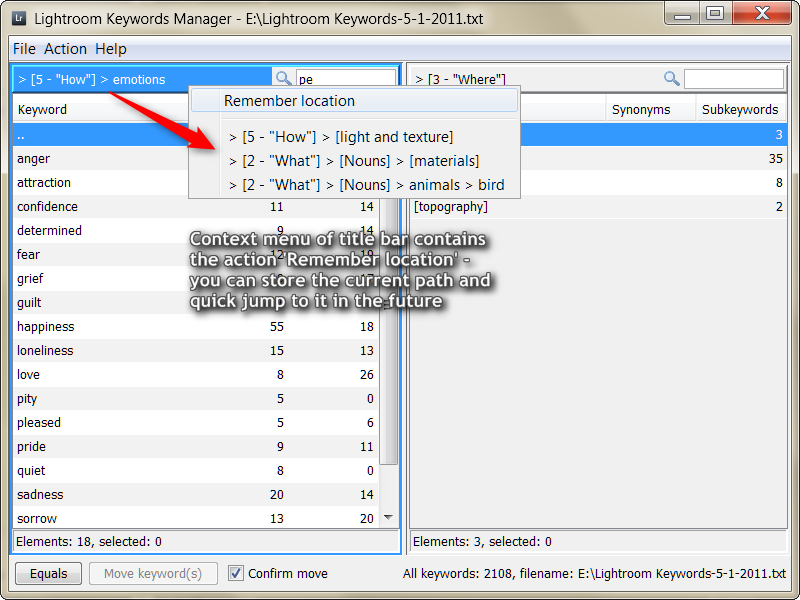Click the 'Elements: 18, selected: 0' status text

(x=89, y=541)
